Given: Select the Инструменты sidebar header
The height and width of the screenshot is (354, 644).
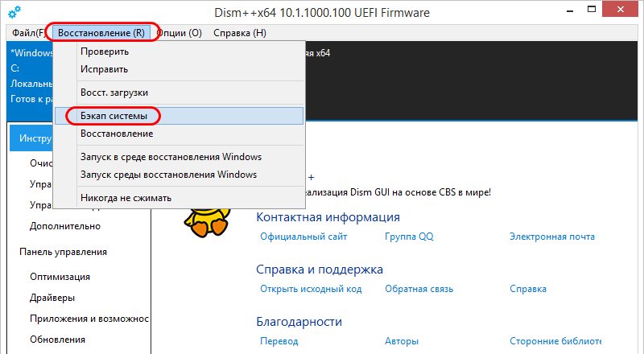Looking at the screenshot, I should pos(31,138).
